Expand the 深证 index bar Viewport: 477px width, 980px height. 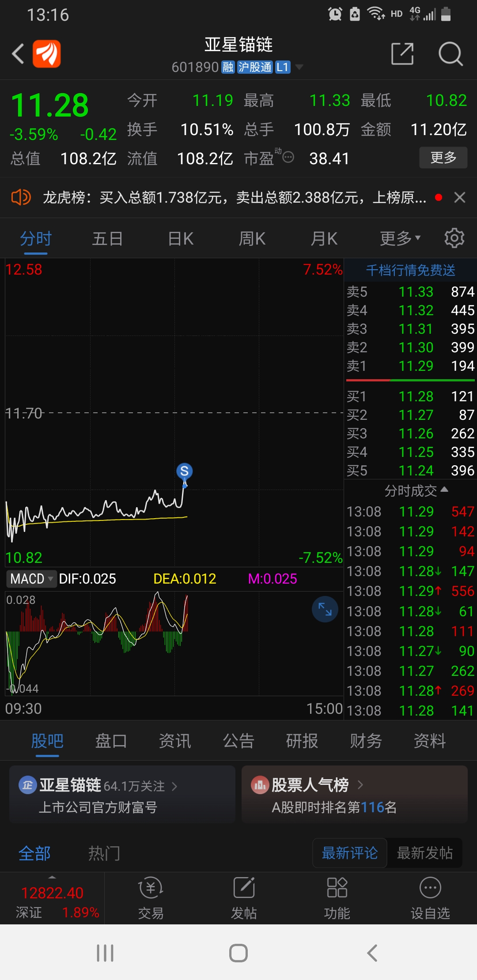coord(52,898)
